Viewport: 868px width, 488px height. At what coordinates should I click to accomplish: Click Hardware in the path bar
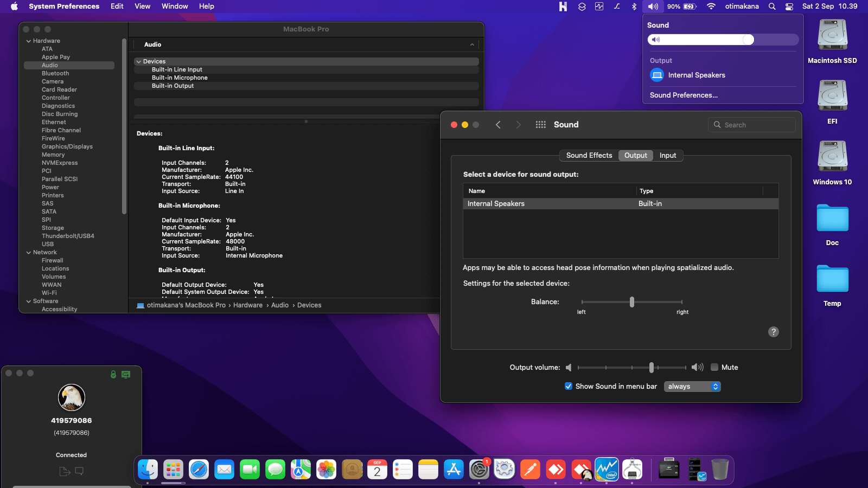tap(248, 305)
